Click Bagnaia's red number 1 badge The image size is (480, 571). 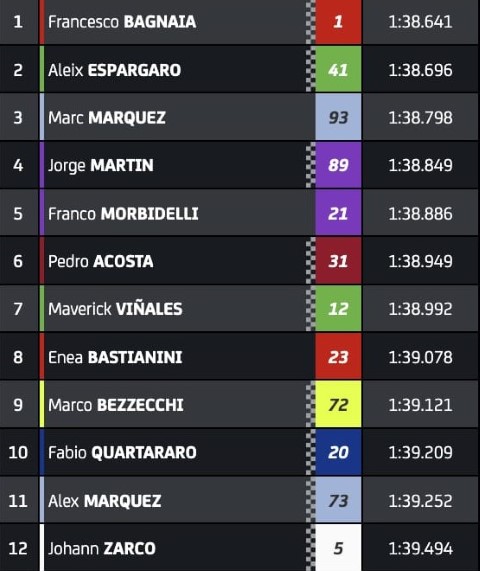click(x=338, y=21)
